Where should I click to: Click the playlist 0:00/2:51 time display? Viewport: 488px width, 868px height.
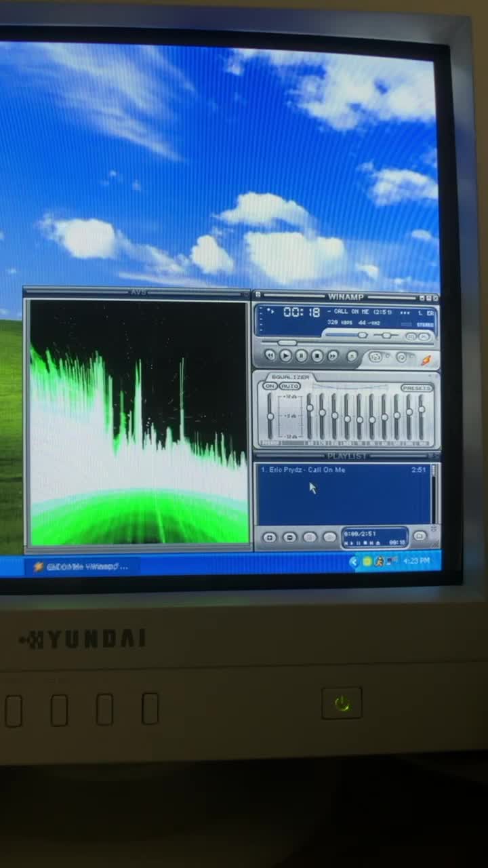360,534
